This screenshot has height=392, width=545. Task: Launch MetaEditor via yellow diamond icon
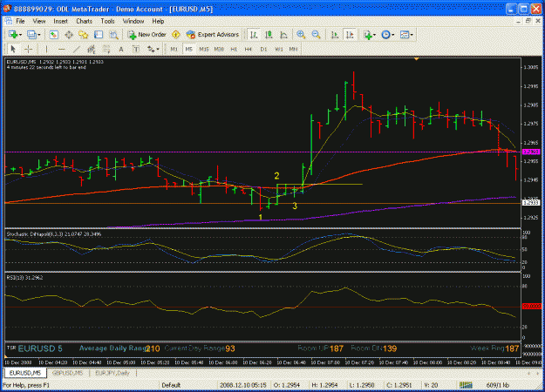pos(176,35)
